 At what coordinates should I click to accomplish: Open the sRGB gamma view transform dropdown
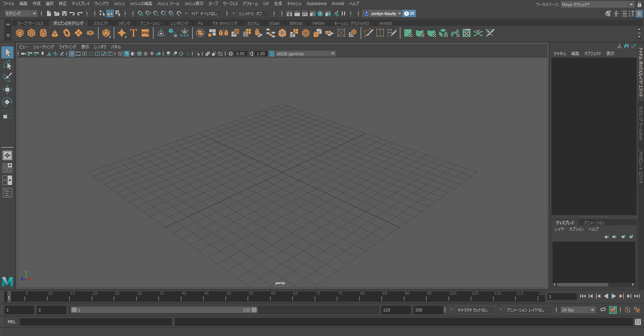(332, 54)
